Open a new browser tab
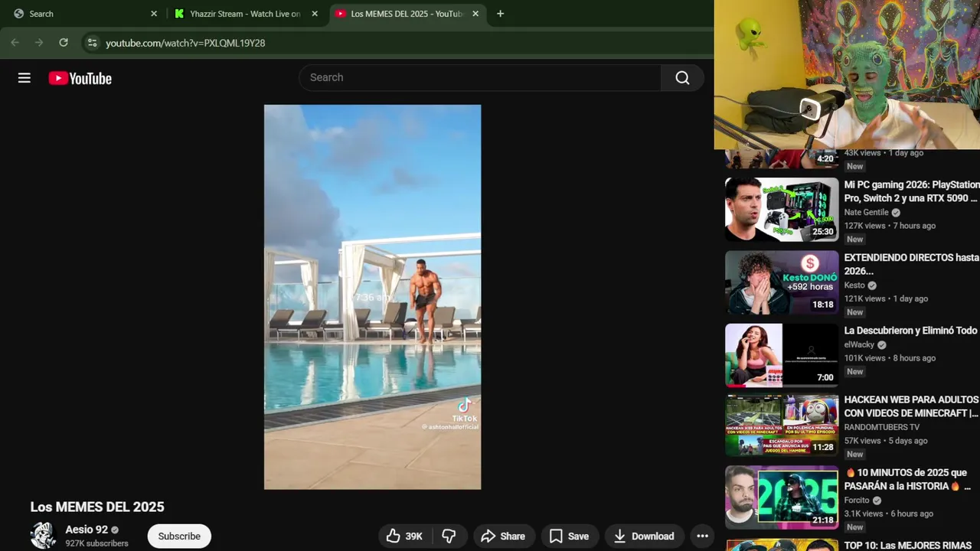 (500, 14)
